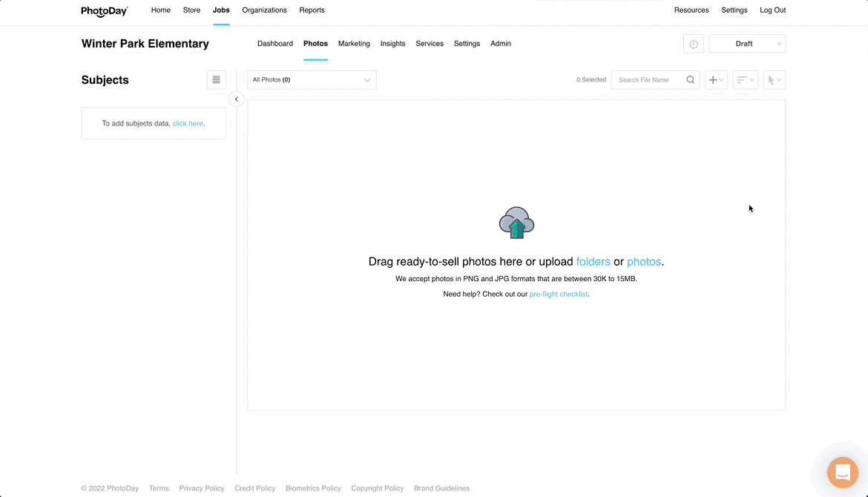Click the subjects list view icon
Image resolution: width=868 pixels, height=497 pixels.
tap(216, 80)
